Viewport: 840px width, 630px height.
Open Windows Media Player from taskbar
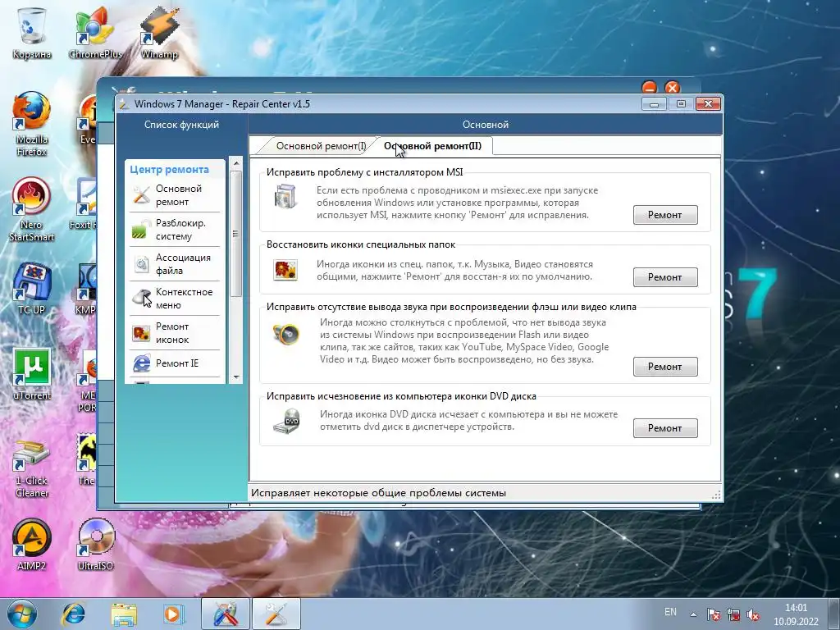coord(173,614)
